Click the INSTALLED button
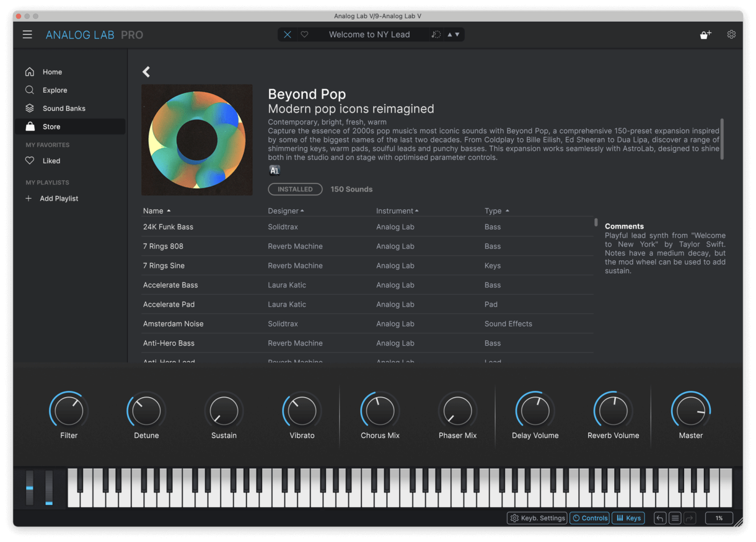This screenshot has height=542, width=756. click(x=295, y=189)
